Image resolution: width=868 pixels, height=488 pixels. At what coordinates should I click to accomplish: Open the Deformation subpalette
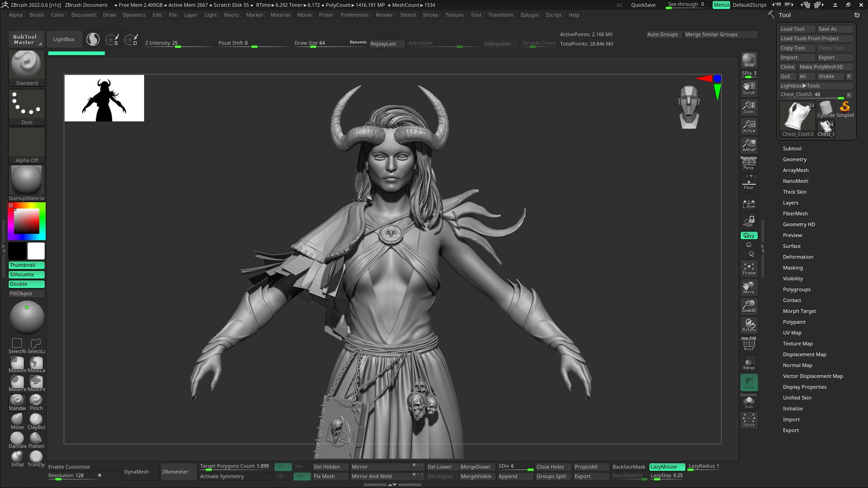(797, 257)
